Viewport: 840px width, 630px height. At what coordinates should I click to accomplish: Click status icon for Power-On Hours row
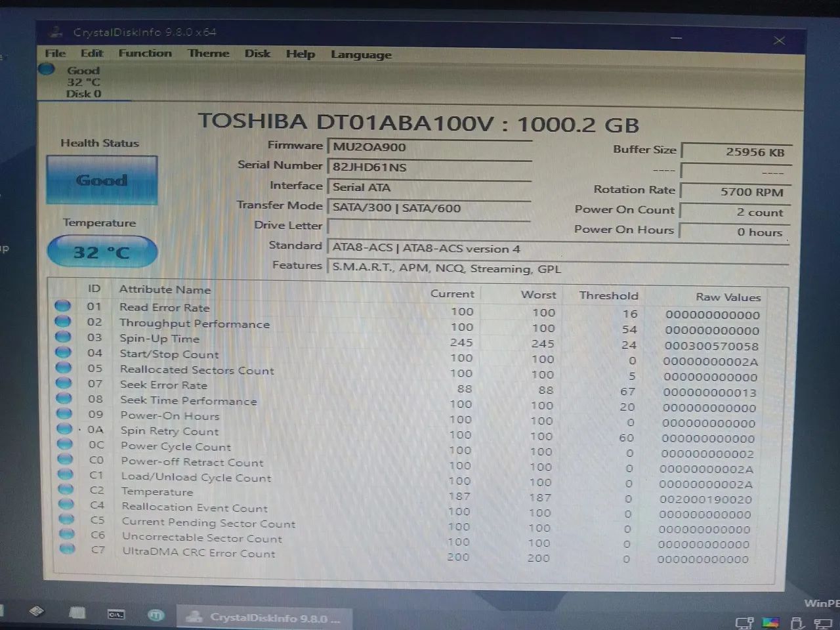(64, 413)
